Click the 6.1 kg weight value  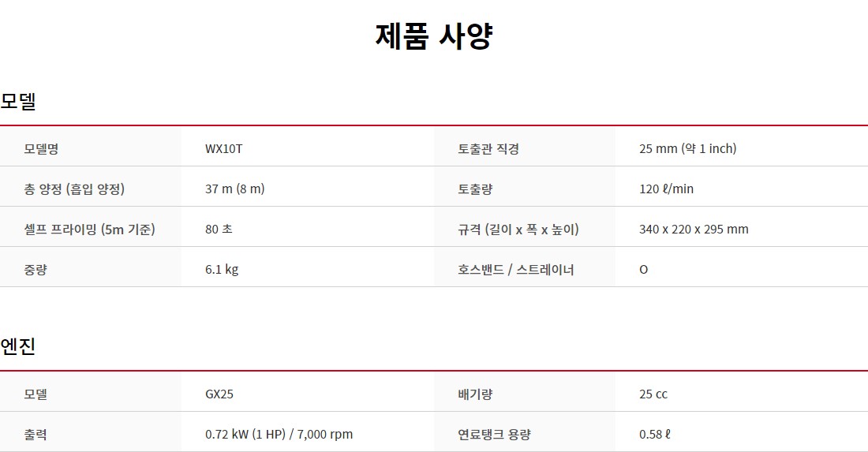point(221,269)
